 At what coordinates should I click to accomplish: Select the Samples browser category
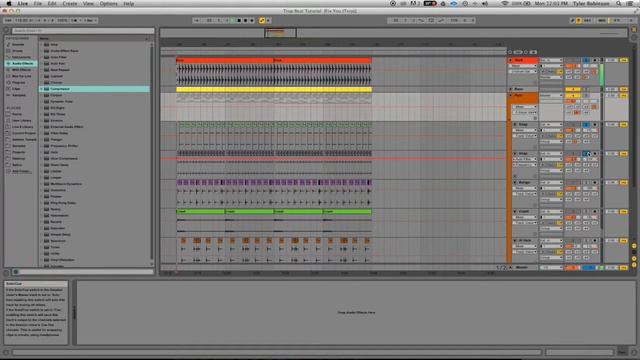click(x=21, y=95)
